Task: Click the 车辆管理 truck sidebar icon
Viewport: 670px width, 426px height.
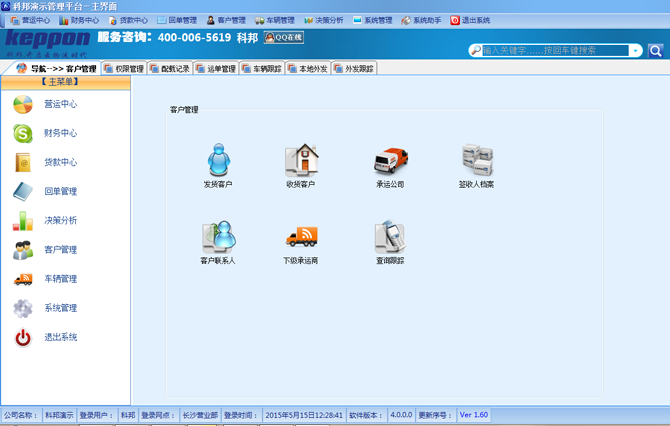Action: [23, 279]
